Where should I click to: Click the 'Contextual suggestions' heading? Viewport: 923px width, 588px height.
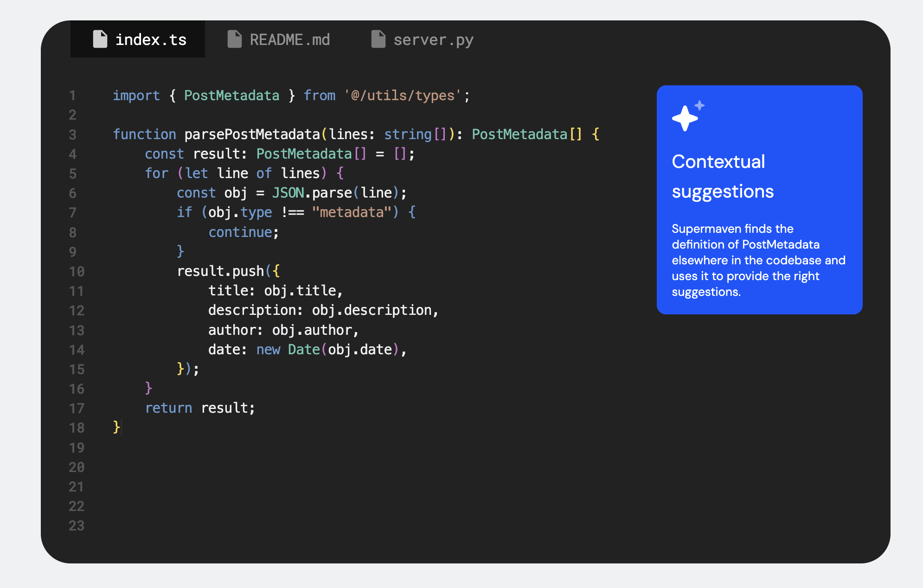(723, 177)
